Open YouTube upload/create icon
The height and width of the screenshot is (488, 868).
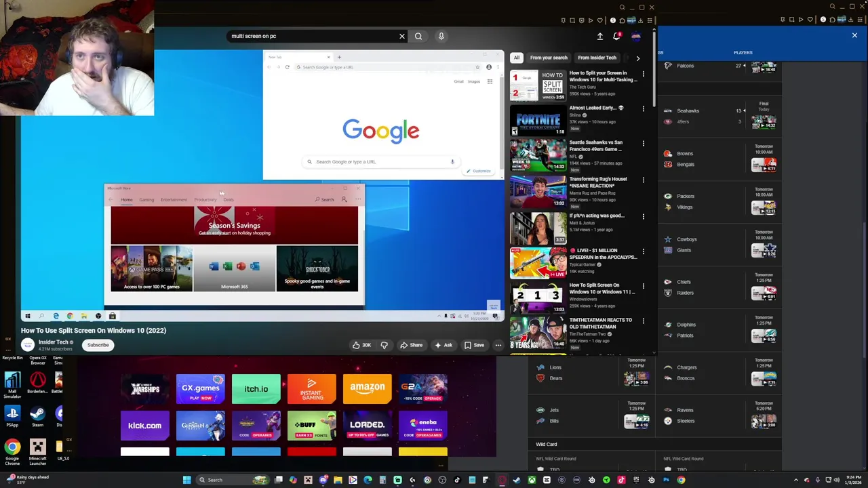point(600,36)
